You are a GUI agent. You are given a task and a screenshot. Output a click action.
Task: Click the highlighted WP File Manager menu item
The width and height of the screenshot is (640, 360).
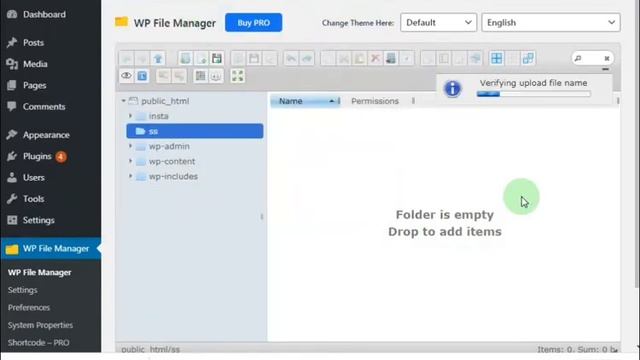click(51, 249)
